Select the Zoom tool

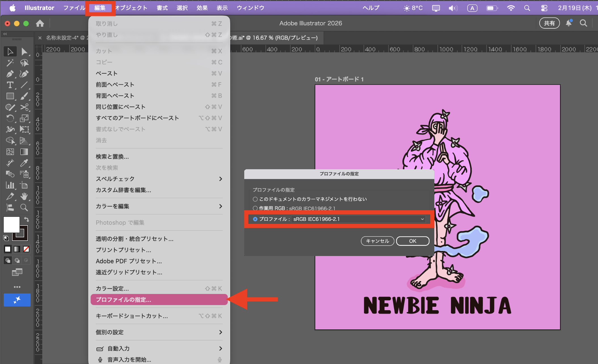click(x=24, y=208)
